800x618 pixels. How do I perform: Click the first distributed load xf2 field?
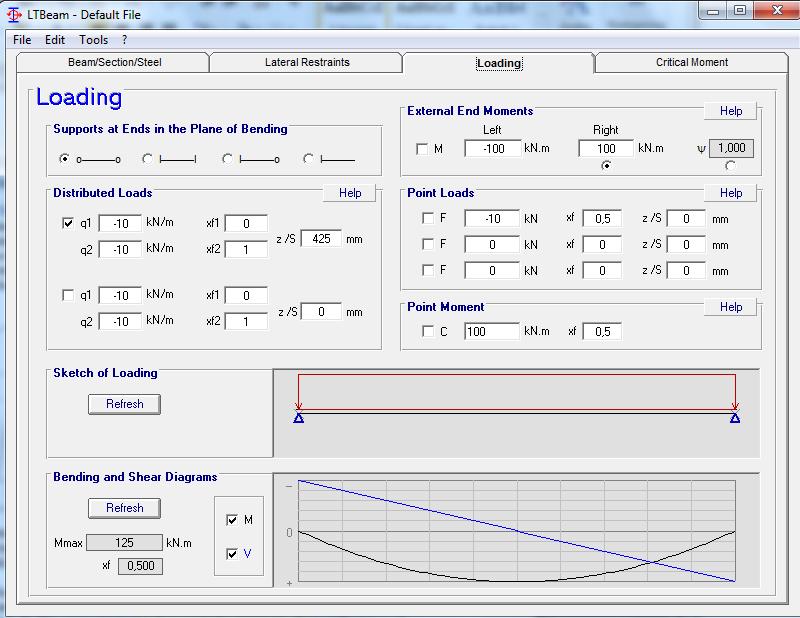(x=246, y=250)
